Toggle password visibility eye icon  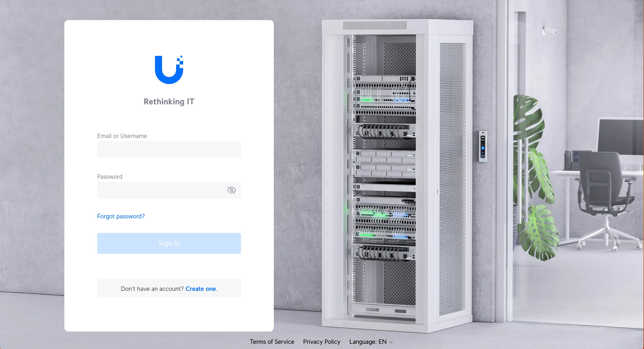tap(231, 190)
